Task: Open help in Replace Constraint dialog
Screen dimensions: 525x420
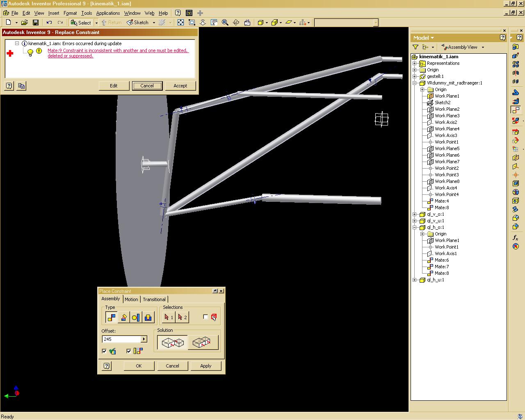Action: tap(9, 86)
